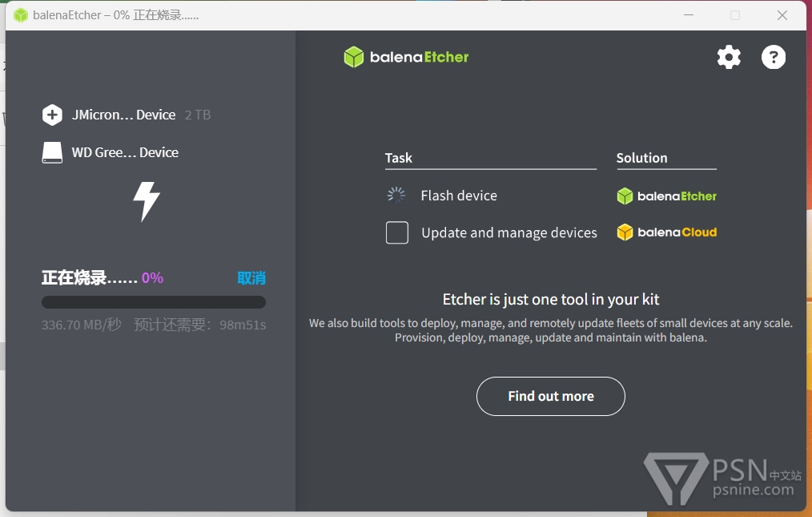The image size is (812, 517).
Task: Click the Flash device task label
Action: (x=459, y=196)
